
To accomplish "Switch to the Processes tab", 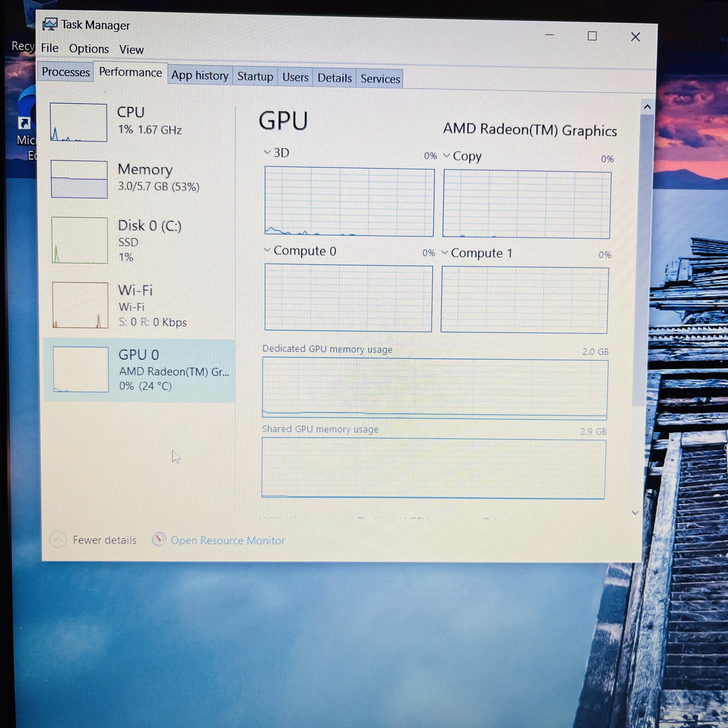I will pos(65,71).
